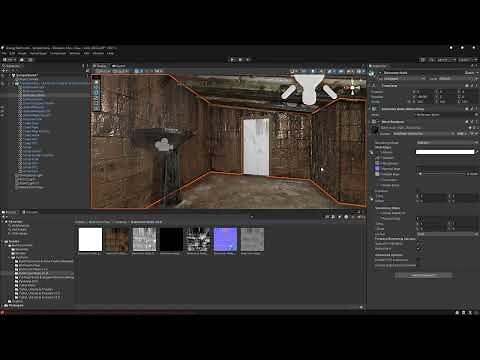Toggle the Enable GPU Instancing checkbox
The image size is (480, 360).
click(x=419, y=260)
